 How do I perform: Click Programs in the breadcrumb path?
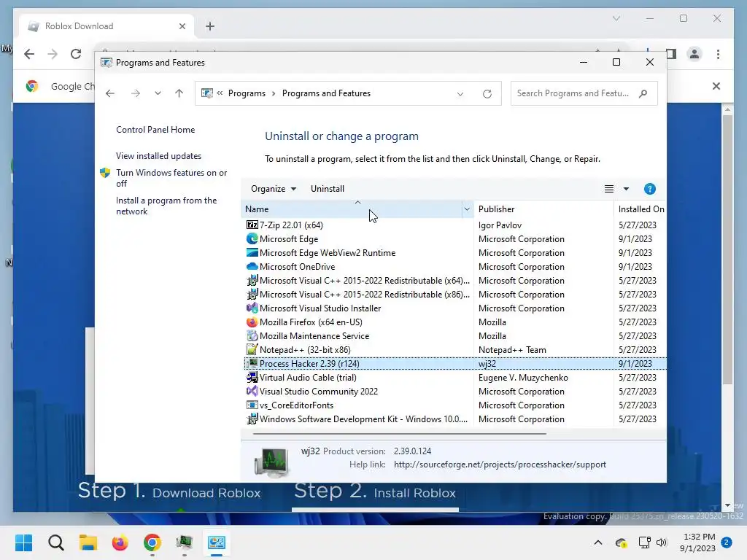tap(247, 93)
